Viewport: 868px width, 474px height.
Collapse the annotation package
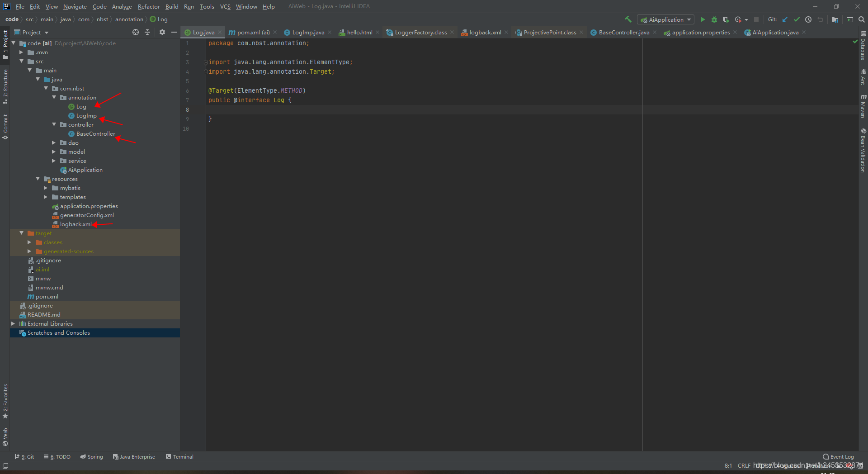[x=54, y=97]
